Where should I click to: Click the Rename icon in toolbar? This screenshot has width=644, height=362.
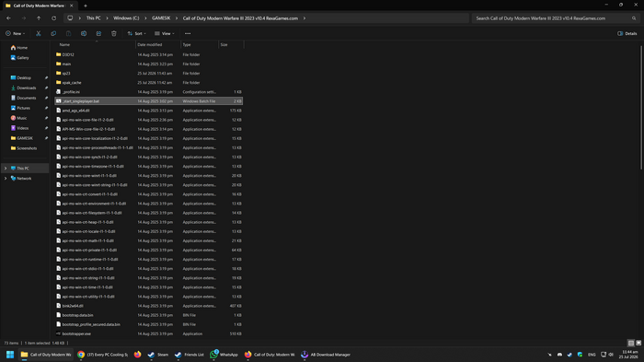point(84,33)
